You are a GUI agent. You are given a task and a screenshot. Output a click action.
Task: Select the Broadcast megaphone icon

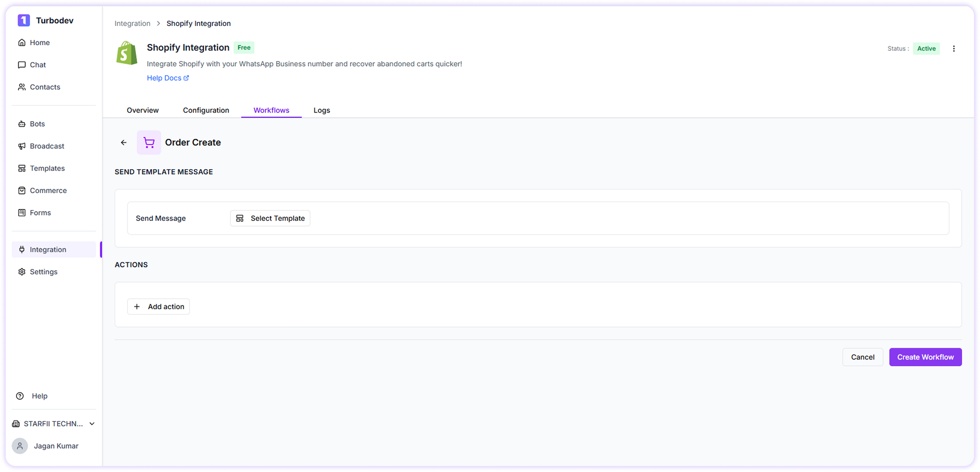22,146
